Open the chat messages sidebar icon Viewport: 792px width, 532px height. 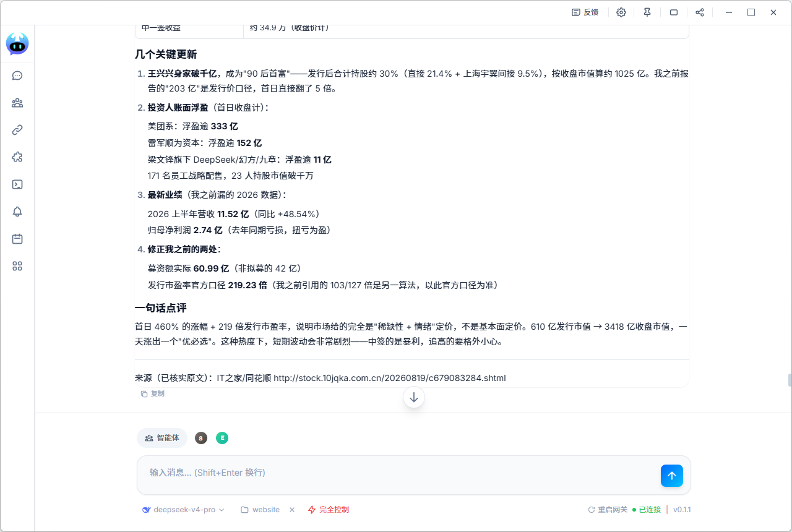pyautogui.click(x=17, y=75)
